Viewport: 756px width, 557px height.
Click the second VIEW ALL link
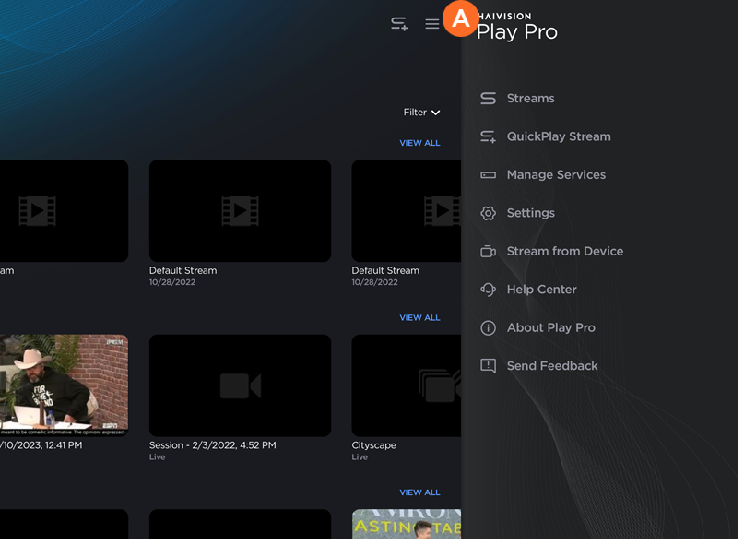point(419,317)
